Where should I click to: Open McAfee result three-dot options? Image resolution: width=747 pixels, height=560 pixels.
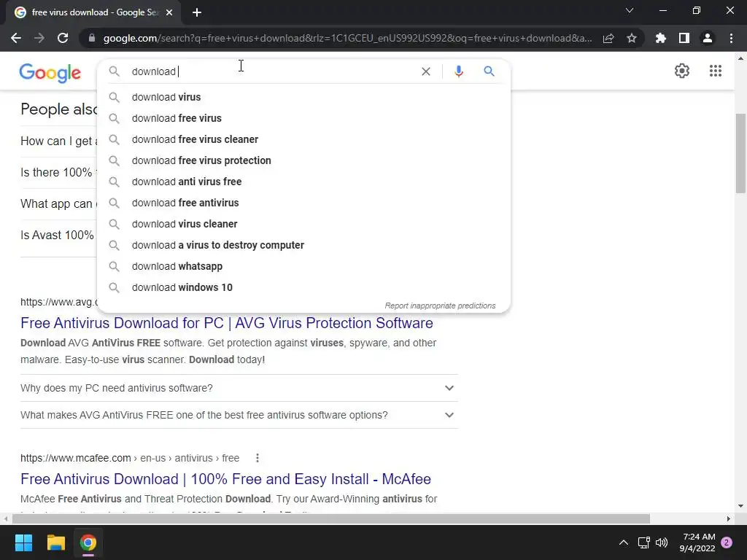pos(258,458)
